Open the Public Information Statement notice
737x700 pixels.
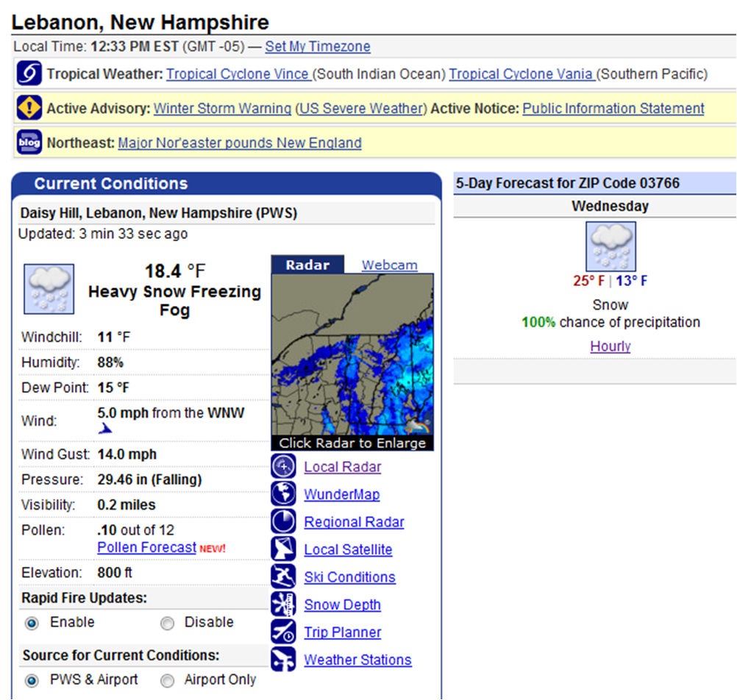coord(613,109)
